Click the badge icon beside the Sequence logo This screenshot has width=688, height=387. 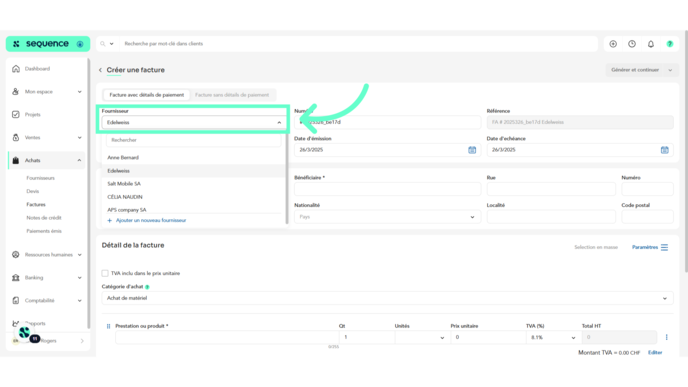point(80,44)
